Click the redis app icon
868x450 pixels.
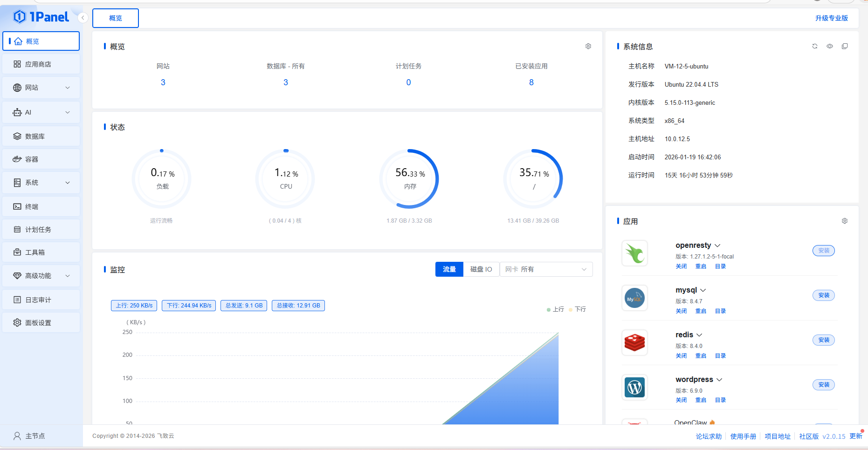pyautogui.click(x=634, y=343)
